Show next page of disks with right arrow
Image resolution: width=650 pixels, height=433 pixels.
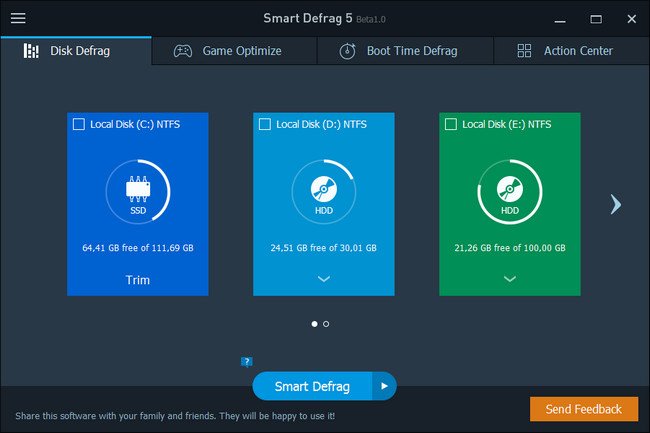click(x=616, y=204)
